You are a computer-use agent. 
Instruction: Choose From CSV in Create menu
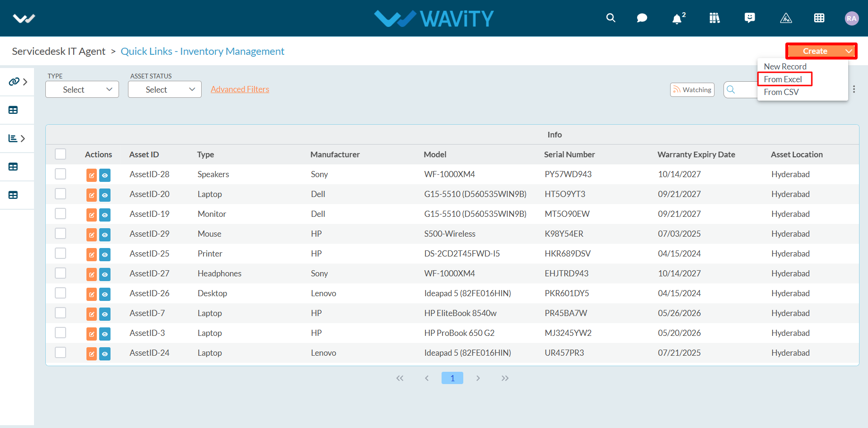[781, 92]
